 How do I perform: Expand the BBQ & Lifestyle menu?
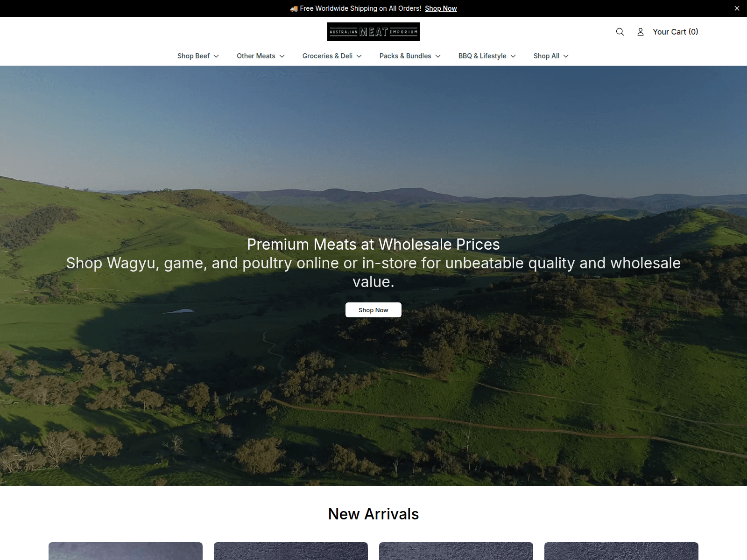[487, 56]
